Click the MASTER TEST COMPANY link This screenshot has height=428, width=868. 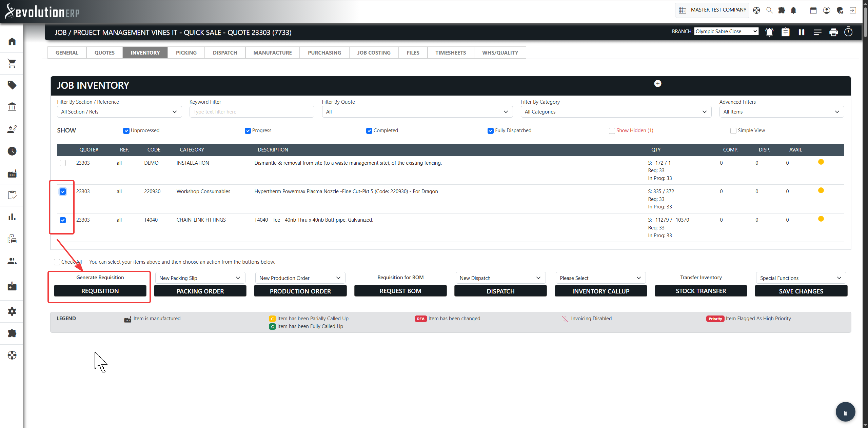(x=718, y=10)
